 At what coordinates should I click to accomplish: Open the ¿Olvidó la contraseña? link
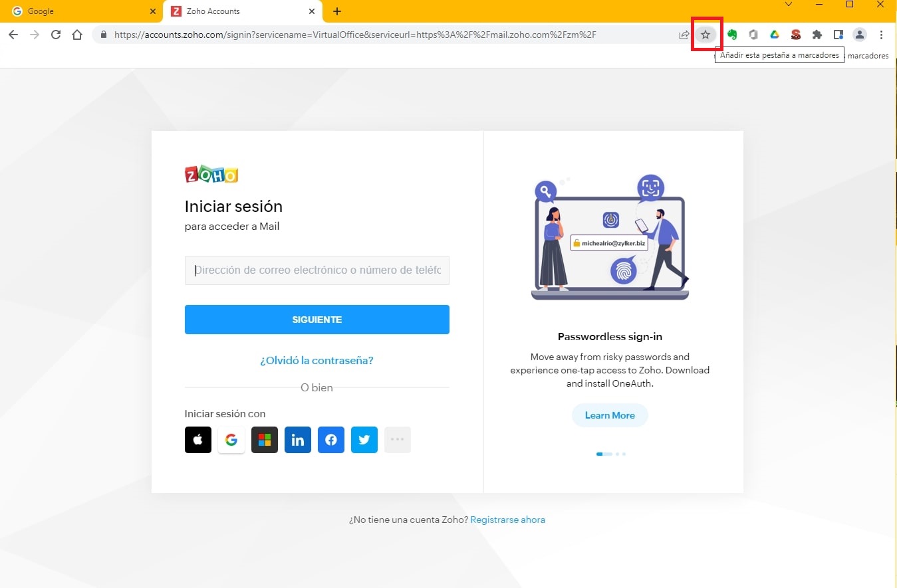[x=317, y=361]
